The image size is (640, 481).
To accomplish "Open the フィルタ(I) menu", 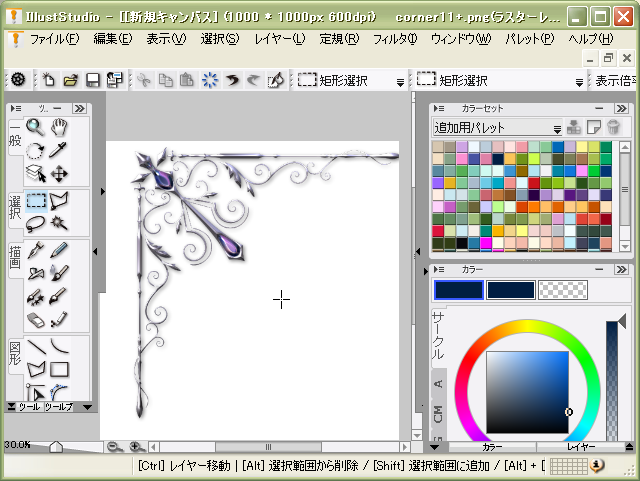I will tap(395, 39).
